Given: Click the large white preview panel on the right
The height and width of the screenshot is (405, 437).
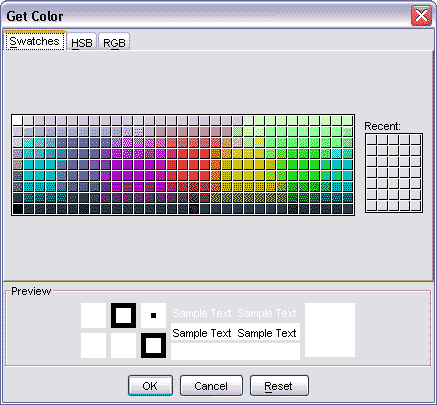Looking at the screenshot, I should (x=330, y=330).
